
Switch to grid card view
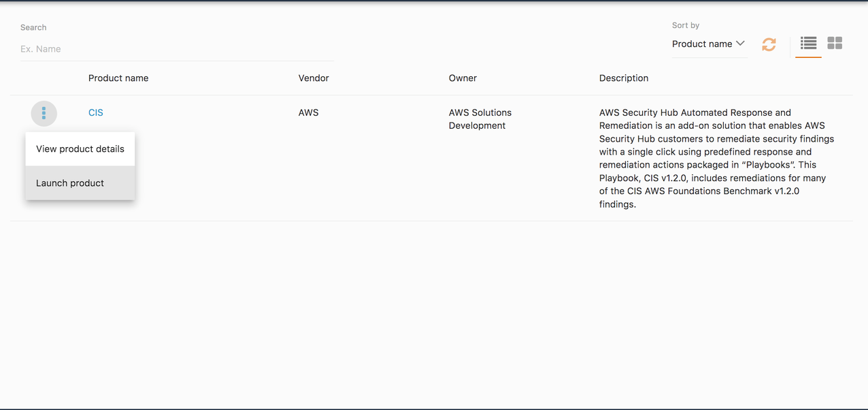point(835,43)
